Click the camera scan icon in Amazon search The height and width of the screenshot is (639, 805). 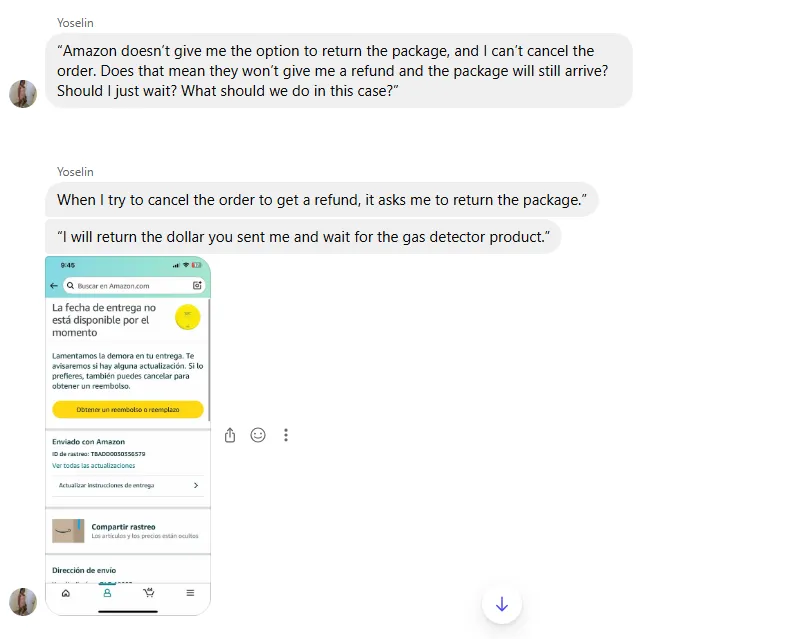197,285
